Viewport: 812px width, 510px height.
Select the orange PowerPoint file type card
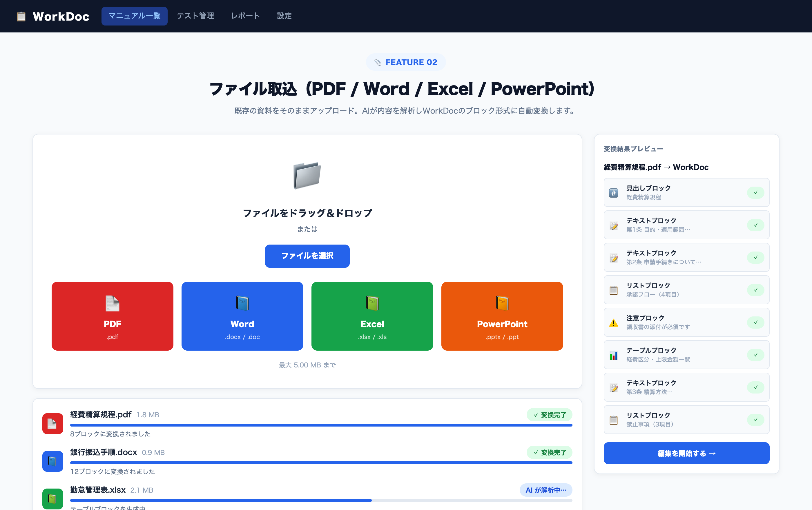(502, 316)
